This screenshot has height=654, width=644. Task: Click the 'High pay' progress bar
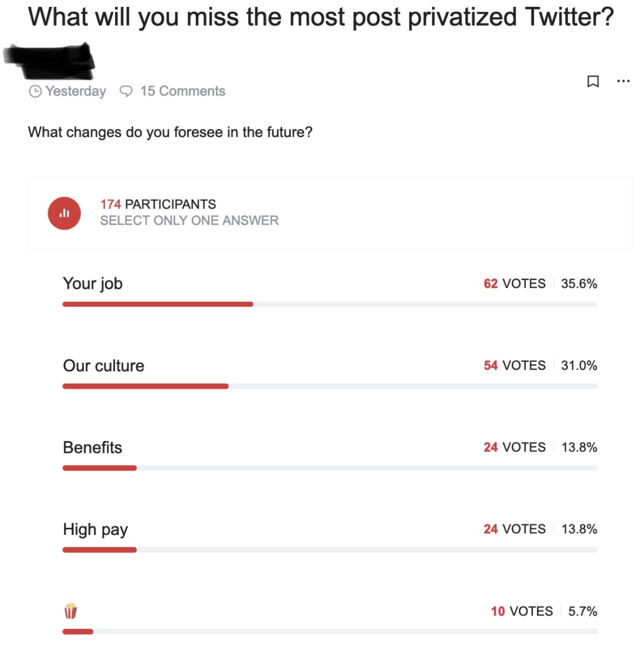(x=330, y=550)
